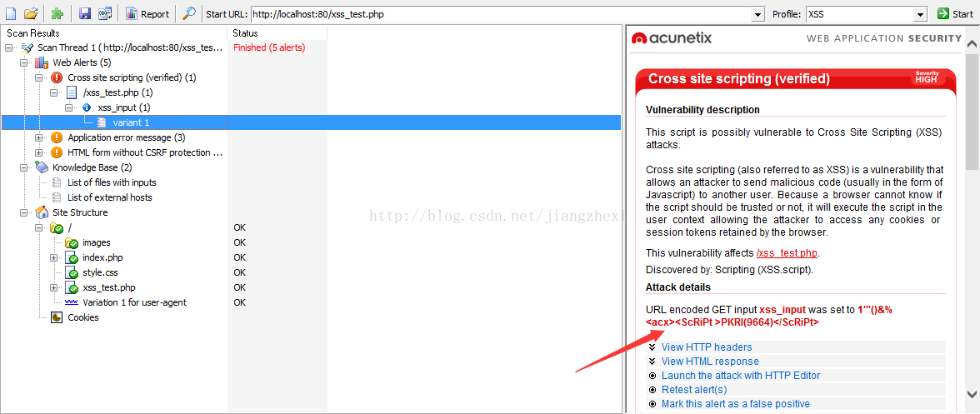This screenshot has width=980, height=414.
Task: Click the index.php file icon
Action: coord(72,258)
